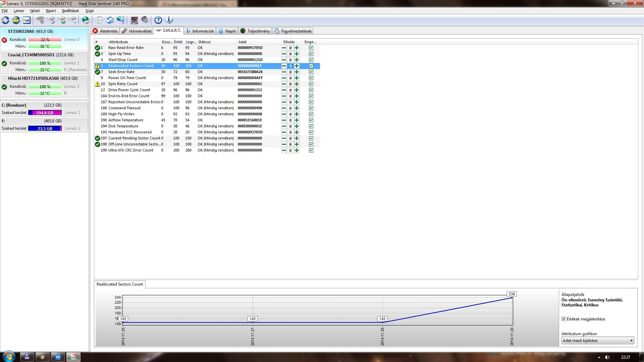Click the red error icon beside ST3500320AS Kondíció
The height and width of the screenshot is (362, 644).
coord(4,40)
